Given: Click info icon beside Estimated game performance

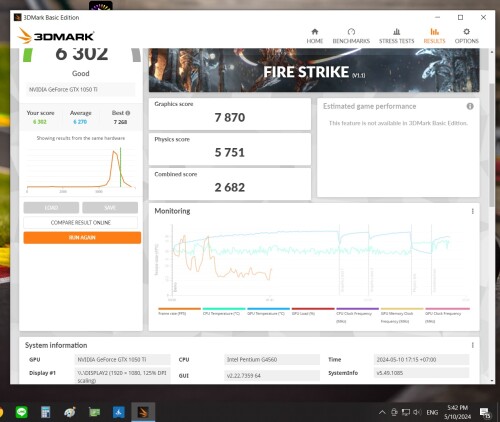Looking at the screenshot, I should click(470, 106).
